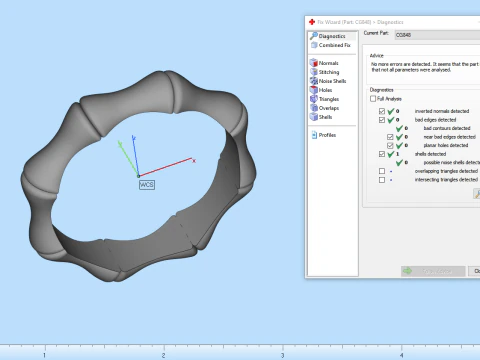Screen dimensions: 480x360
Task: Click the magnifier update button under diagnostics
Action: 477,194
